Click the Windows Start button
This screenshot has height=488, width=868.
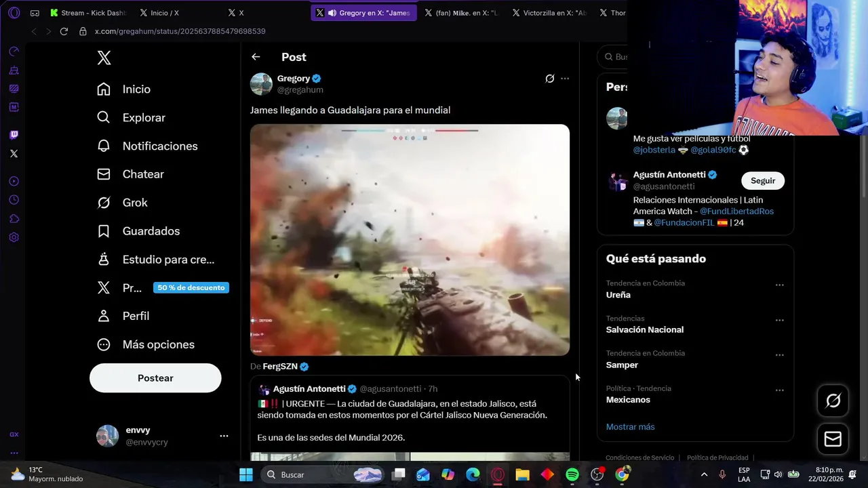coord(245,474)
